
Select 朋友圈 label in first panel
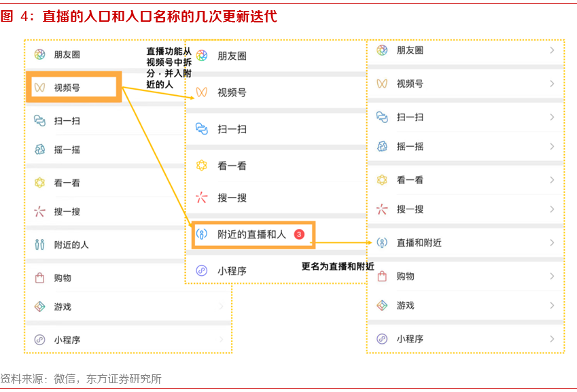(x=67, y=54)
